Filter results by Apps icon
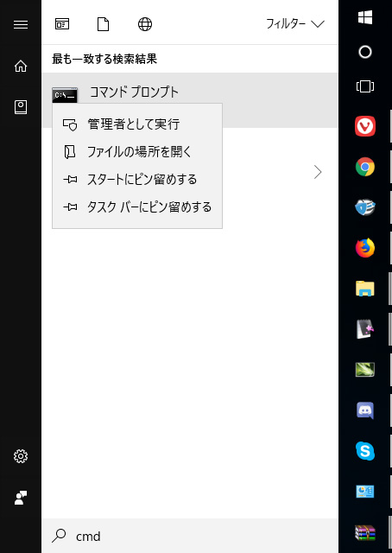The height and width of the screenshot is (553, 392). pos(62,24)
